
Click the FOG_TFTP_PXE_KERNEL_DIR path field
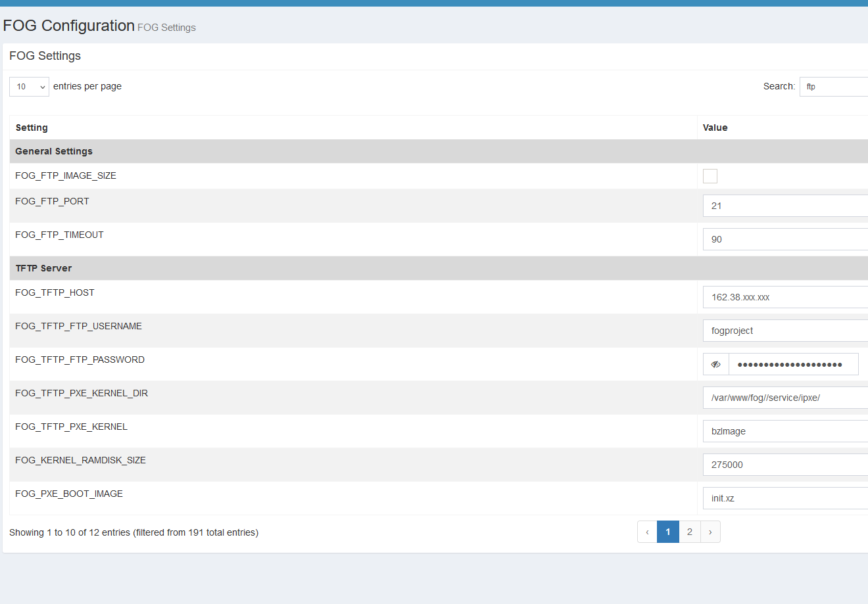(x=785, y=398)
